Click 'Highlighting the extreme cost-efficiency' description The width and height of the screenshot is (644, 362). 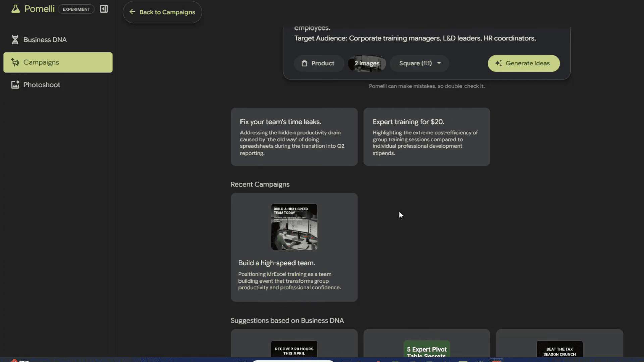(425, 143)
